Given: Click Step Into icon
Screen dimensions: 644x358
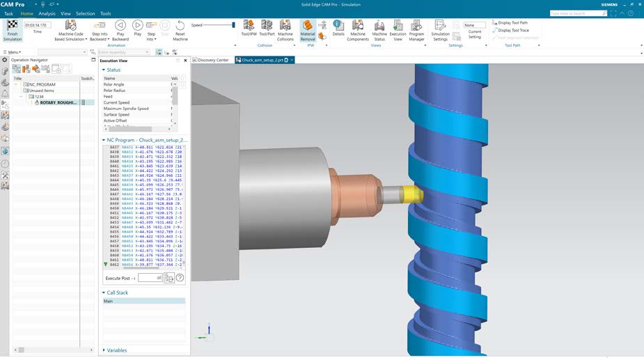Looking at the screenshot, I should pos(151,25).
